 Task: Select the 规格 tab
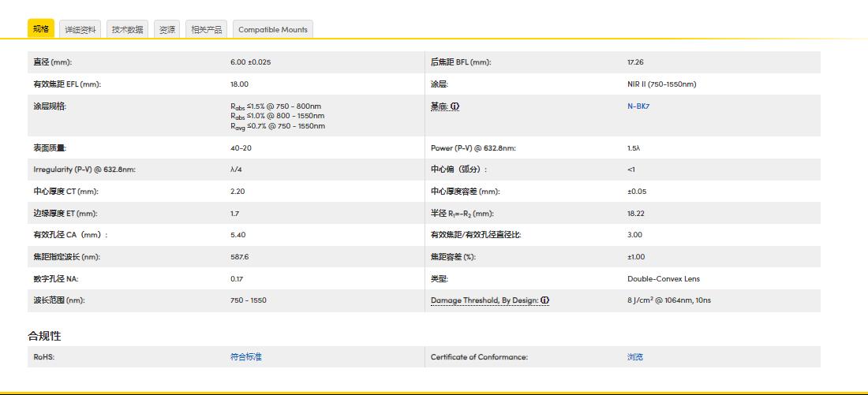point(41,29)
